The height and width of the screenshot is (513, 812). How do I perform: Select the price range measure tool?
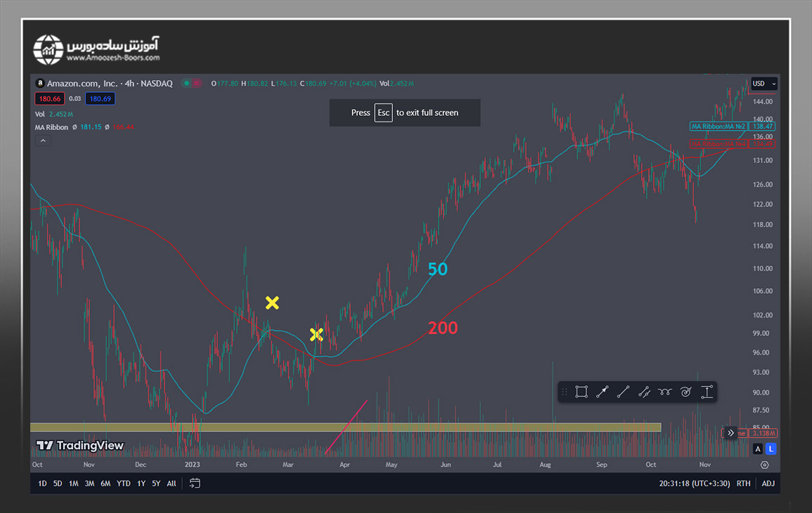tap(707, 392)
